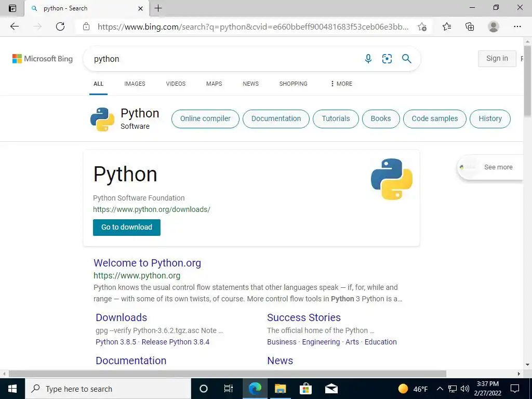
Task: Open the browser profile avatar
Action: 494,26
